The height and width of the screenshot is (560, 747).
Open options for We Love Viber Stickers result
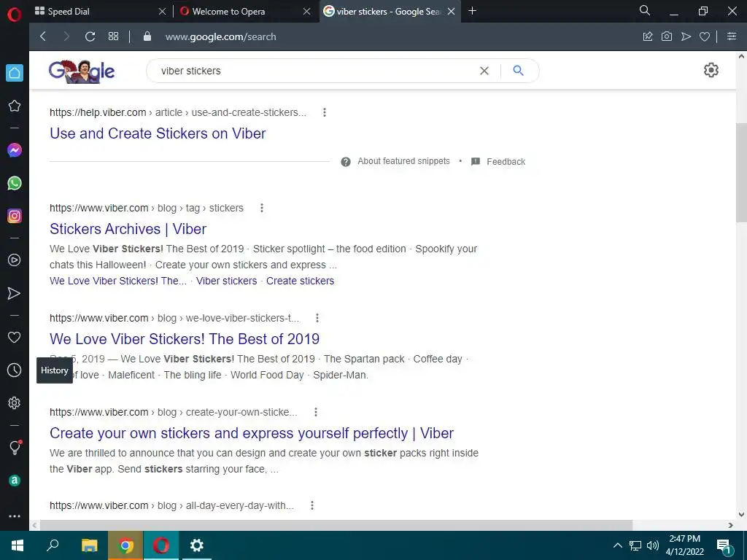point(317,318)
